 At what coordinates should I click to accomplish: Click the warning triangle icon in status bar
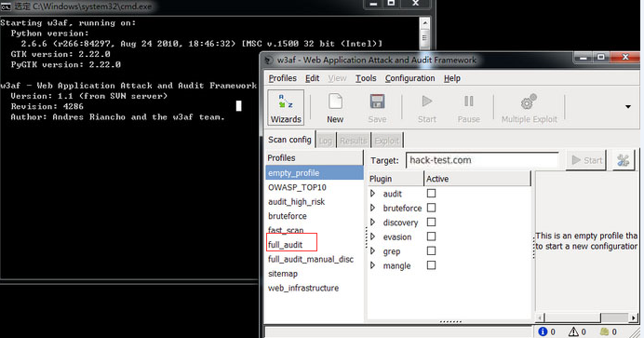(x=573, y=331)
